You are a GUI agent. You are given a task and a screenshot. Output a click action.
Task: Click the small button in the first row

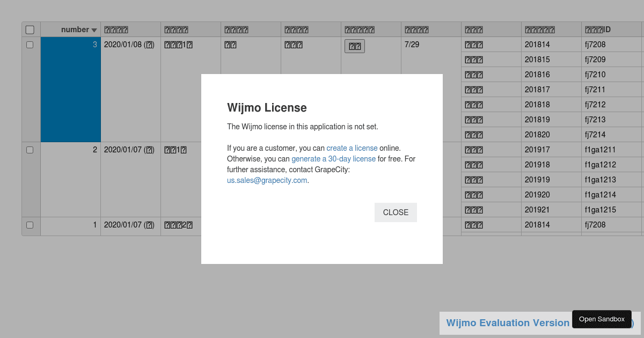(x=354, y=46)
